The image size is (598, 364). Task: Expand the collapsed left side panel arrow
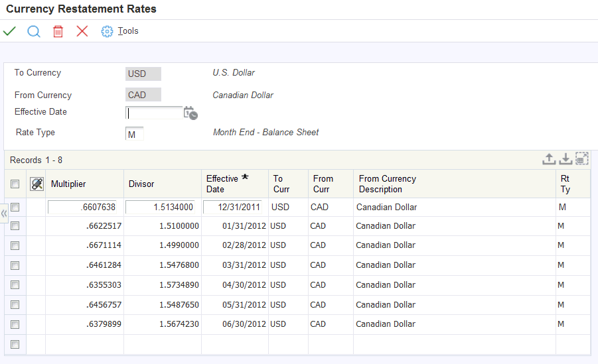click(x=4, y=213)
